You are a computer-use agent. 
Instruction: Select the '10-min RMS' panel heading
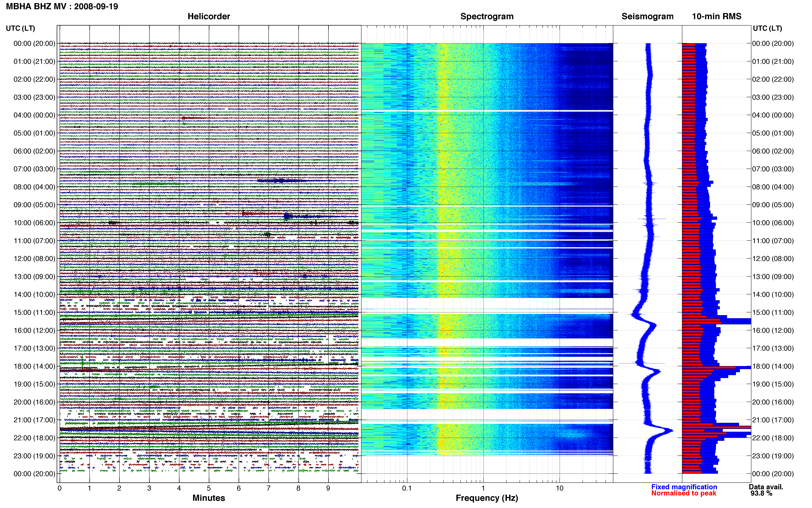tap(717, 16)
